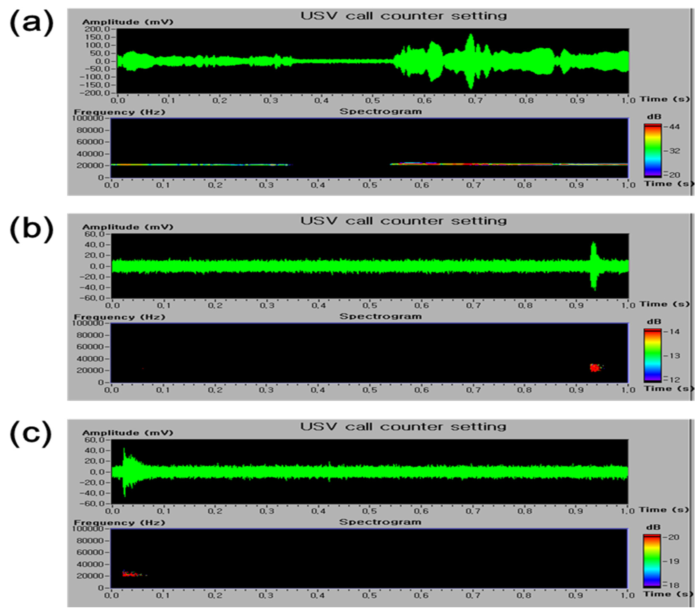Click the 'Spectrogram' heading in panel (c)
This screenshot has width=700, height=615.
(380, 522)
